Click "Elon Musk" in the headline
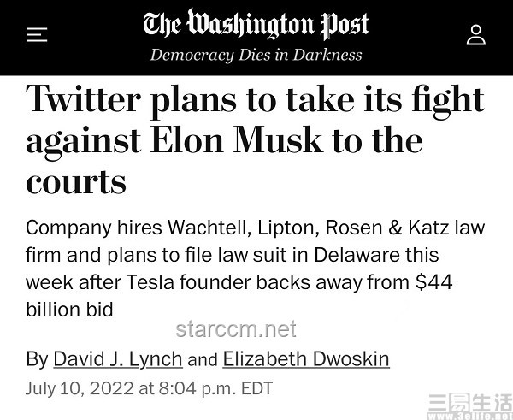 (236, 140)
